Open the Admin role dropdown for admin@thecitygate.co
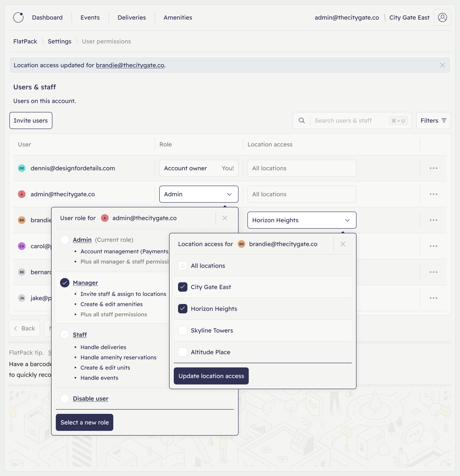This screenshot has height=476, width=460. (x=199, y=194)
